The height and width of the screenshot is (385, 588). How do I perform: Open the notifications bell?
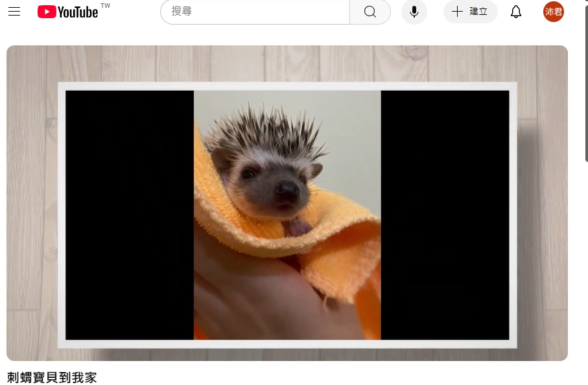[516, 12]
